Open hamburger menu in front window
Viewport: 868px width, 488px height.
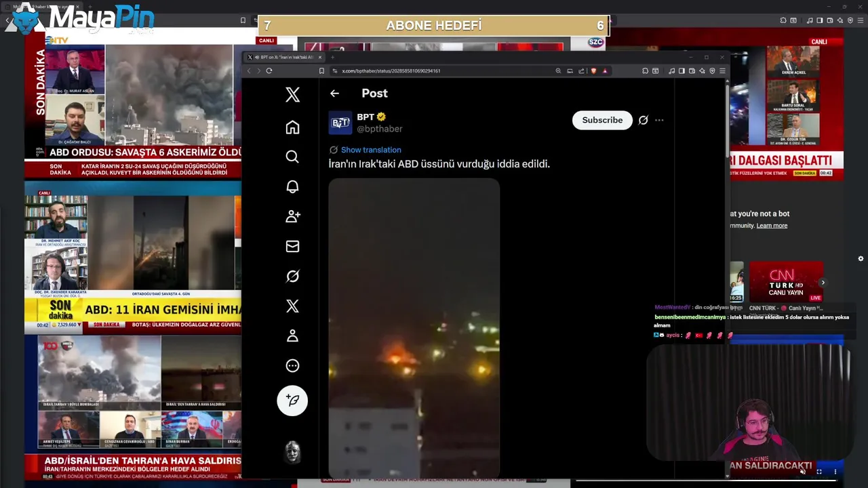tap(722, 70)
